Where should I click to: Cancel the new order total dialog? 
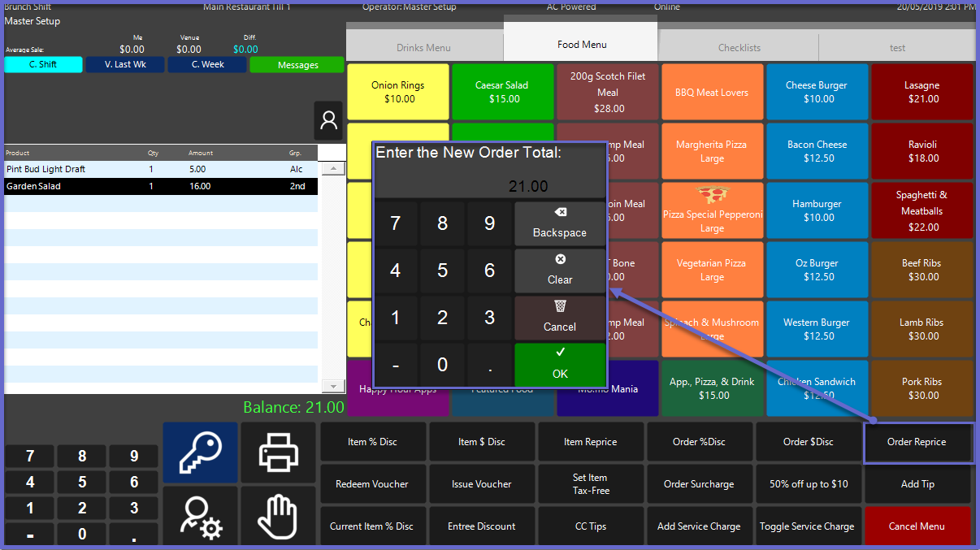pos(560,318)
